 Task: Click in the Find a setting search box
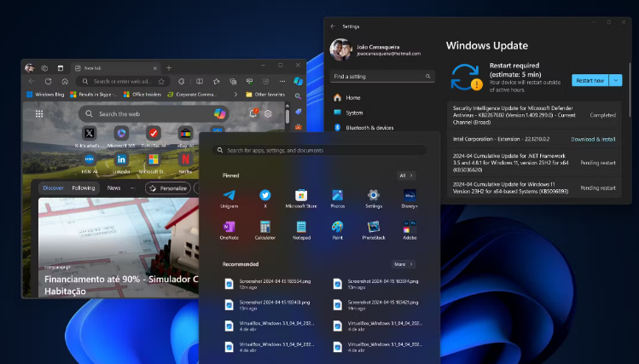[382, 77]
